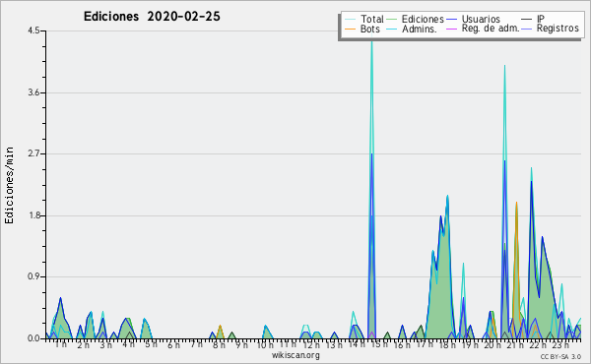Click the '15 h' x-axis label

(x=379, y=344)
